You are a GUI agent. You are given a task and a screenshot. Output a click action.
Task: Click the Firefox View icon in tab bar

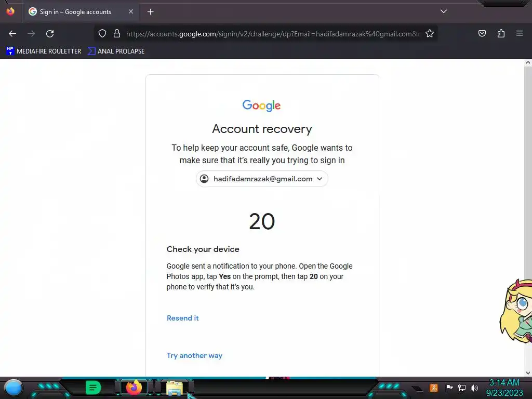[x=10, y=11]
